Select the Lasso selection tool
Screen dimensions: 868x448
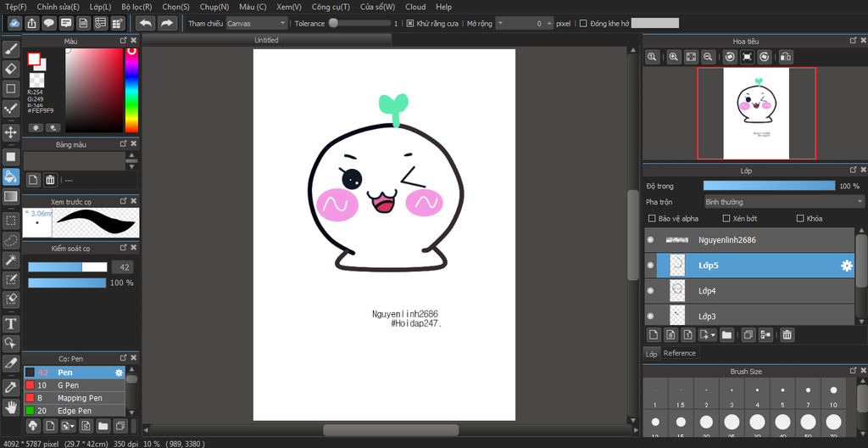click(x=11, y=240)
